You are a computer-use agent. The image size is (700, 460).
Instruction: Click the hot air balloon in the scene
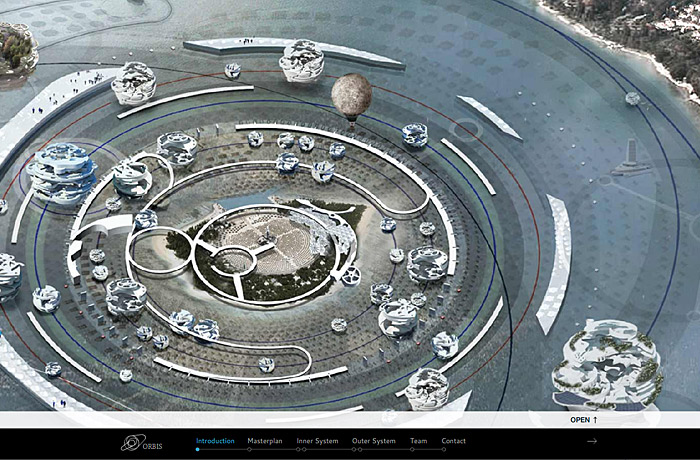pos(351,97)
